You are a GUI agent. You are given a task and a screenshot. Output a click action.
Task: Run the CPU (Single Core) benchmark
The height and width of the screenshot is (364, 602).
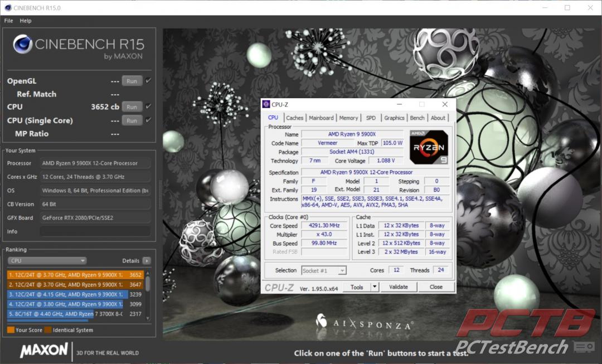pyautogui.click(x=132, y=120)
